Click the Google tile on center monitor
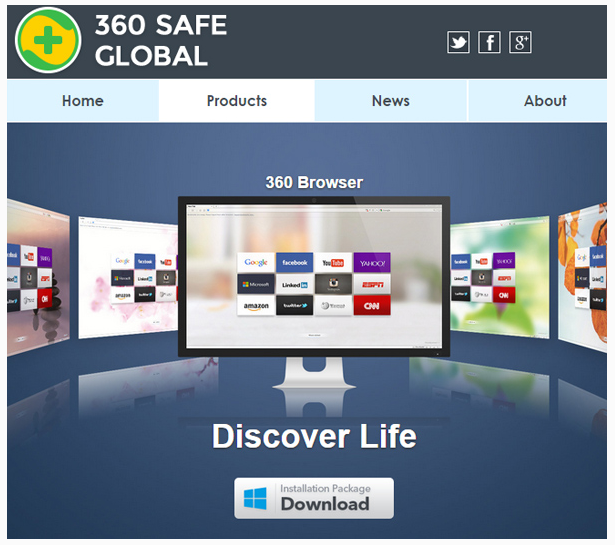 click(x=256, y=262)
